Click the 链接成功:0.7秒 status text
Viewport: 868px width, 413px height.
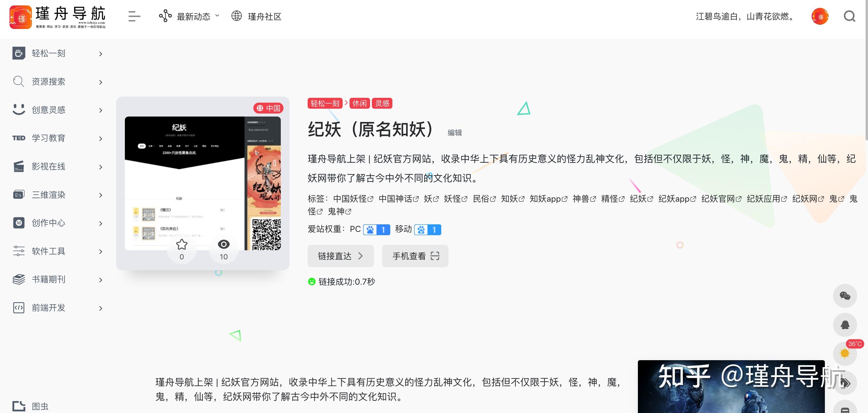coord(347,282)
